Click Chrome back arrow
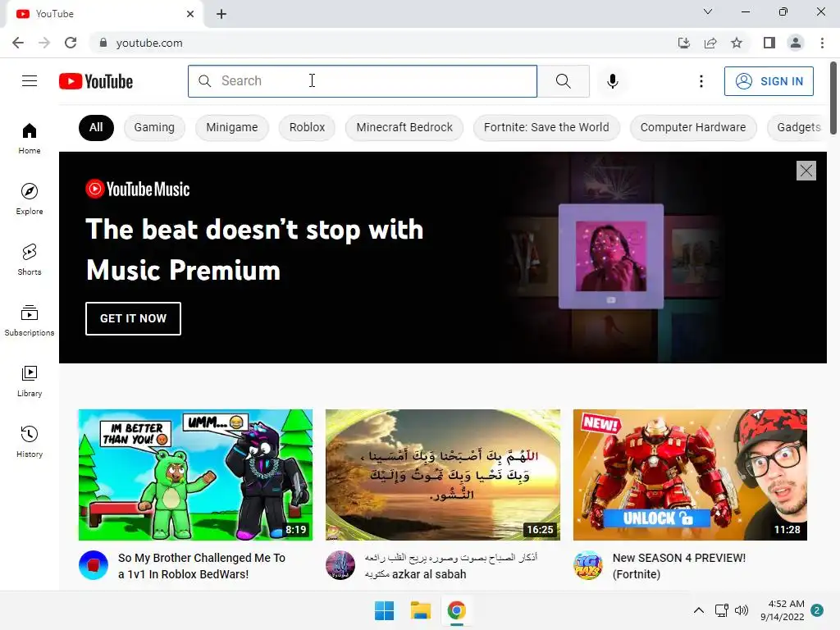Viewport: 840px width, 630px height. (x=18, y=43)
